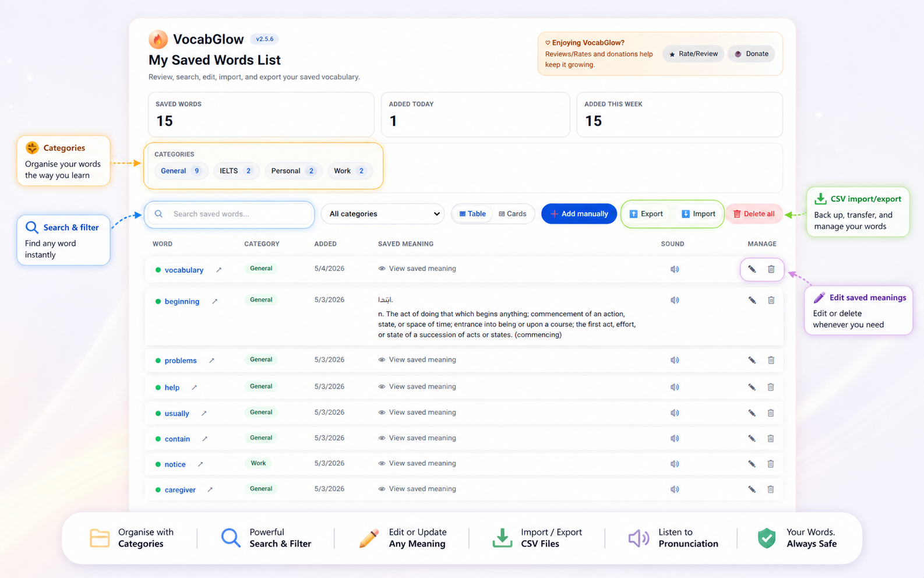924x578 pixels.
Task: Show saved meaning for vocabulary
Action: click(x=417, y=269)
